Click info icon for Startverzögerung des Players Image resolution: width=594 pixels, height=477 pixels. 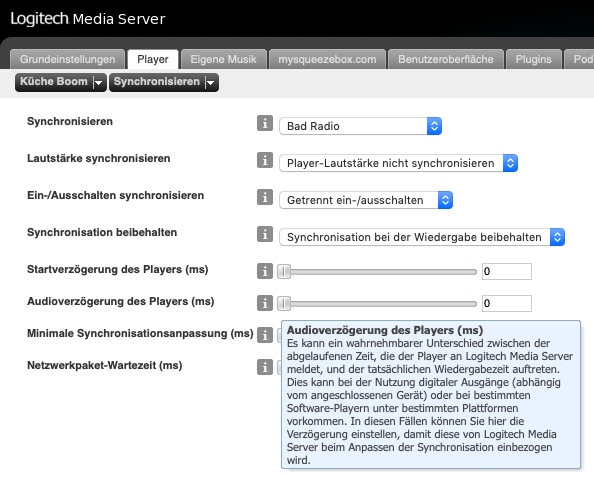[x=265, y=271]
